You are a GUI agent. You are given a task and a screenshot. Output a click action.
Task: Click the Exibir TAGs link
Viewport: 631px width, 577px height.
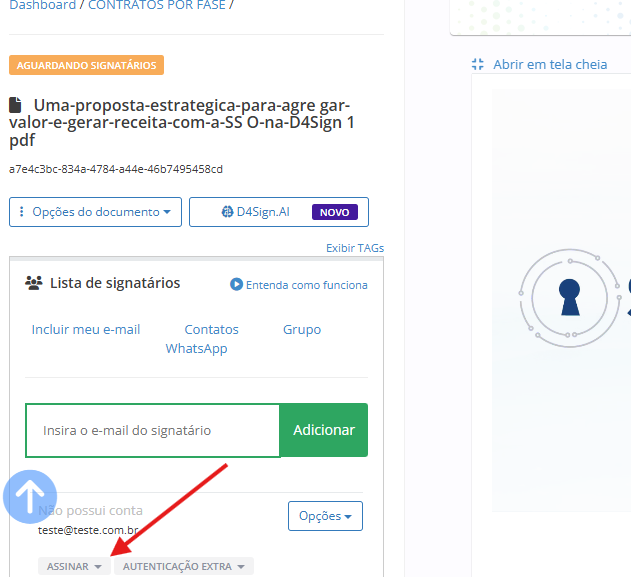(x=355, y=248)
